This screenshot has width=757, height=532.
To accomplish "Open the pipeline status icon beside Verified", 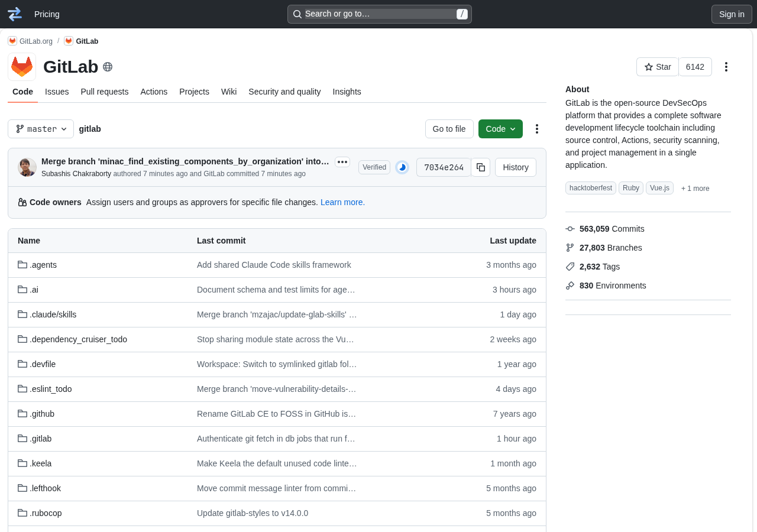I will 402,167.
